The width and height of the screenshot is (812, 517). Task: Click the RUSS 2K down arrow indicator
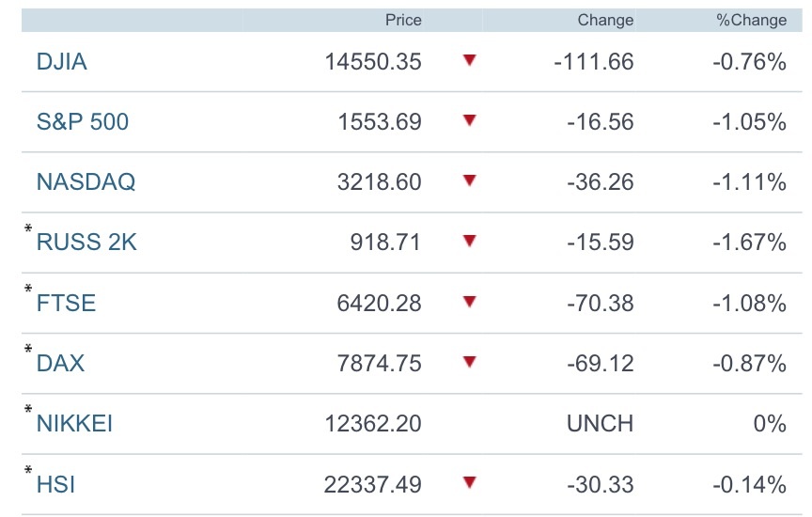click(470, 241)
